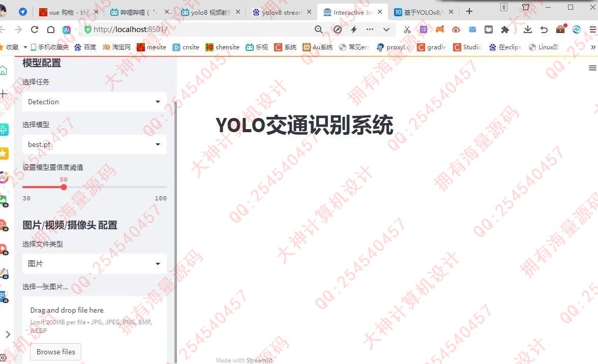
Task: Click Browse files button
Action: [x=56, y=352]
